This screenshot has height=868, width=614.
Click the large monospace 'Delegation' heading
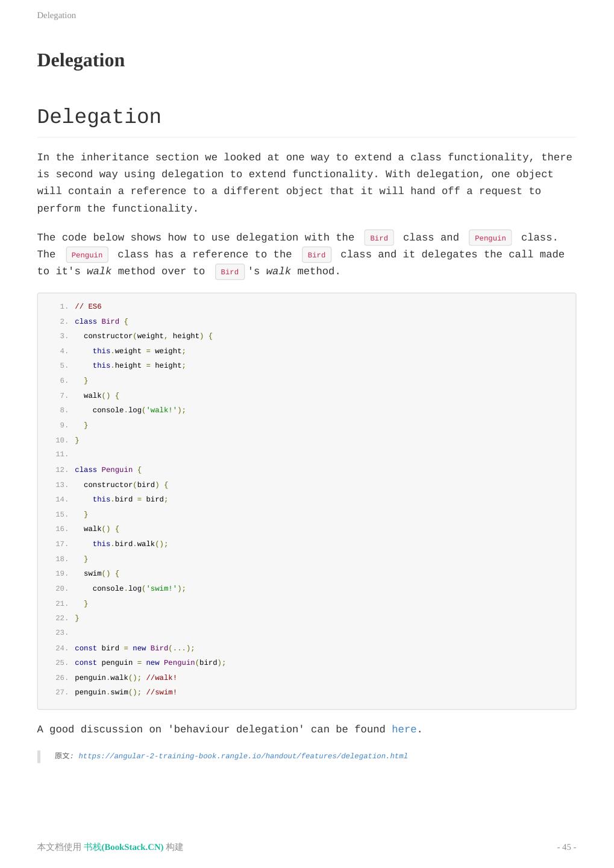point(99,117)
